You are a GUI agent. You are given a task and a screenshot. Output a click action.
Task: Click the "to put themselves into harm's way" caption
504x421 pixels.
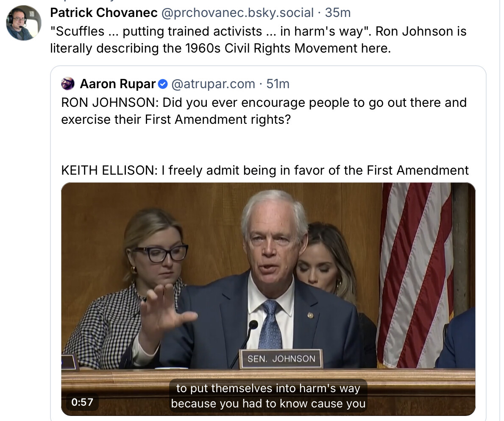pyautogui.click(x=268, y=388)
